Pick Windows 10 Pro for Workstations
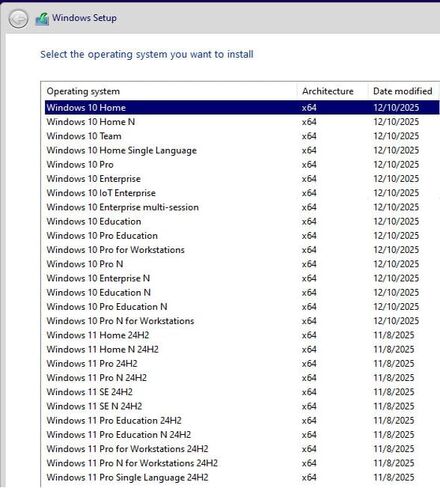This screenshot has width=440, height=488. [x=242, y=250]
